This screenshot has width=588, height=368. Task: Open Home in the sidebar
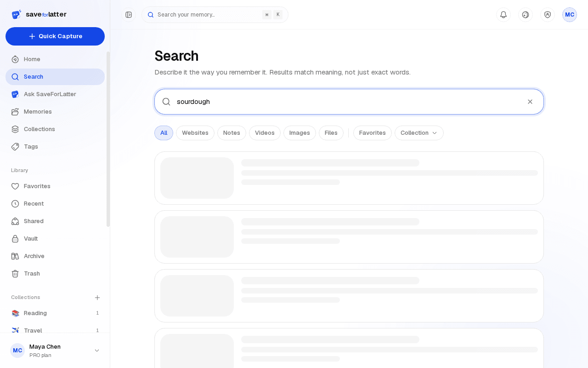[55, 59]
